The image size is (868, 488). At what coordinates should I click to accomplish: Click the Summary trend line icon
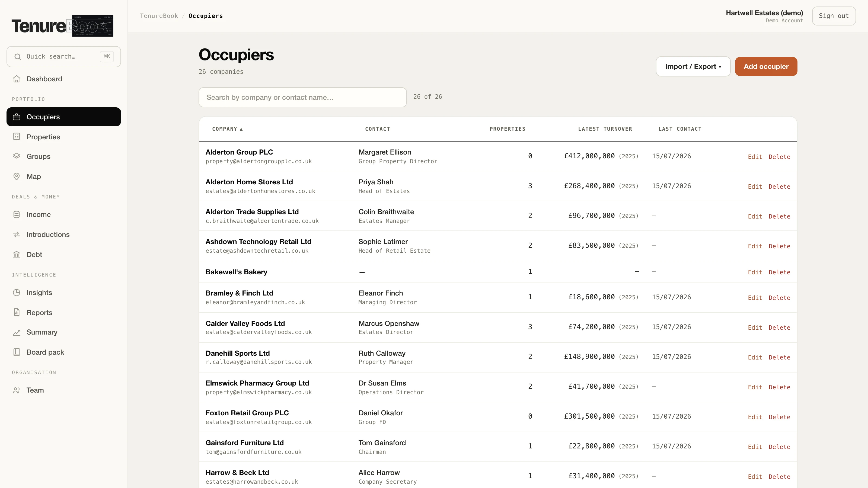(x=17, y=332)
